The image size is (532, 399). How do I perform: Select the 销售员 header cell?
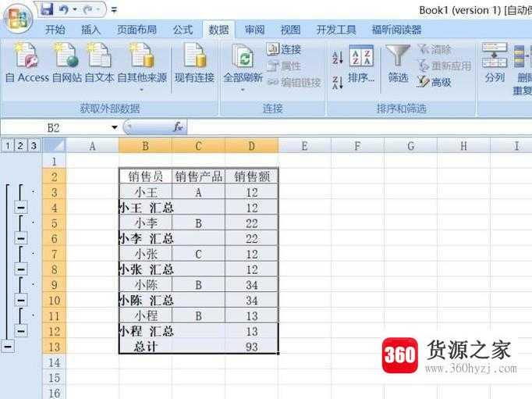coord(146,176)
